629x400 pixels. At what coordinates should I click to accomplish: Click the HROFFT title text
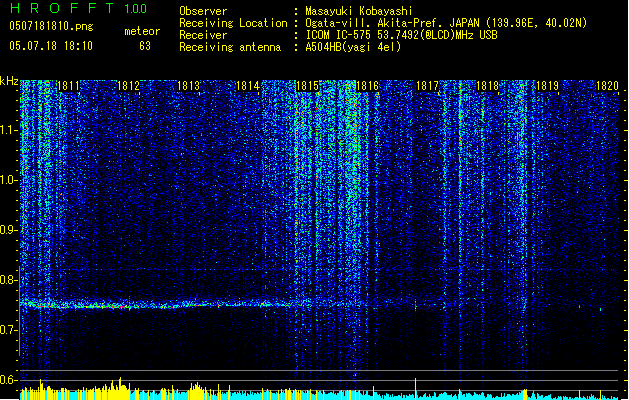(x=62, y=8)
